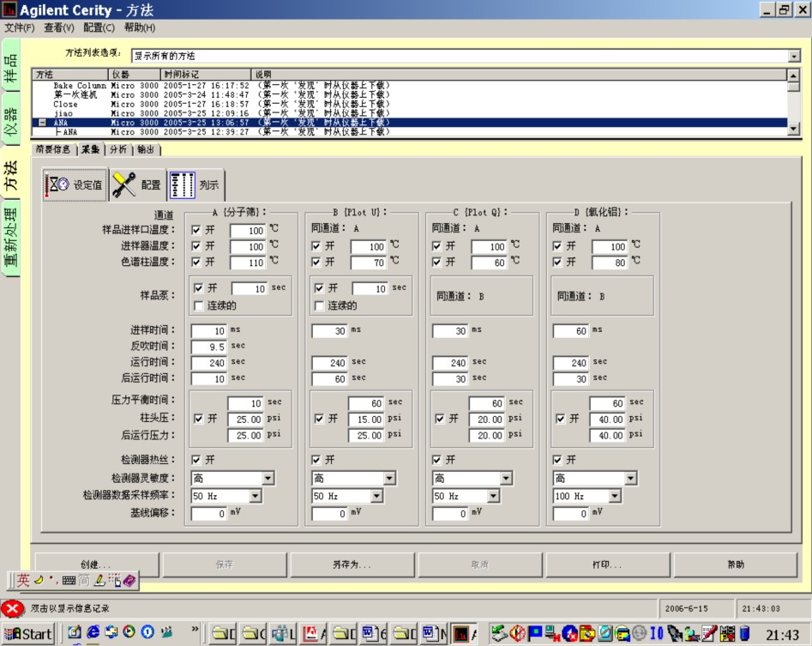Click the 英 input method indicator
The width and height of the screenshot is (812, 646).
(23, 580)
